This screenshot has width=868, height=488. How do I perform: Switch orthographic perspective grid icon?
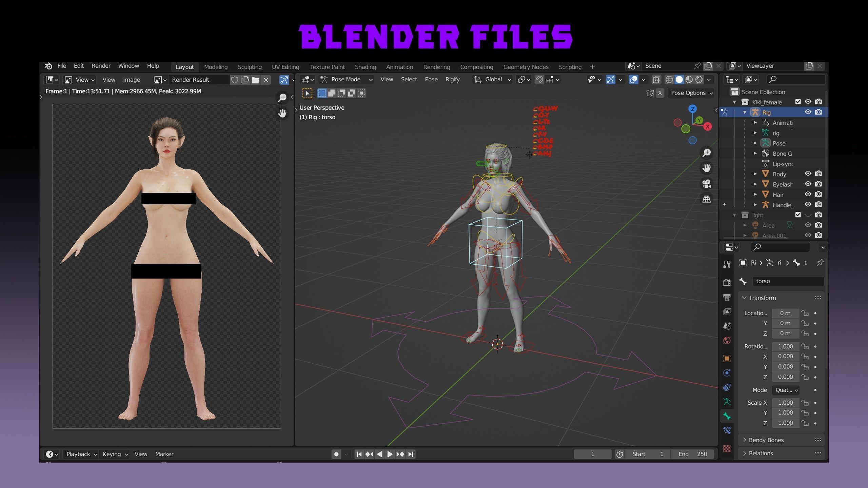tap(707, 199)
